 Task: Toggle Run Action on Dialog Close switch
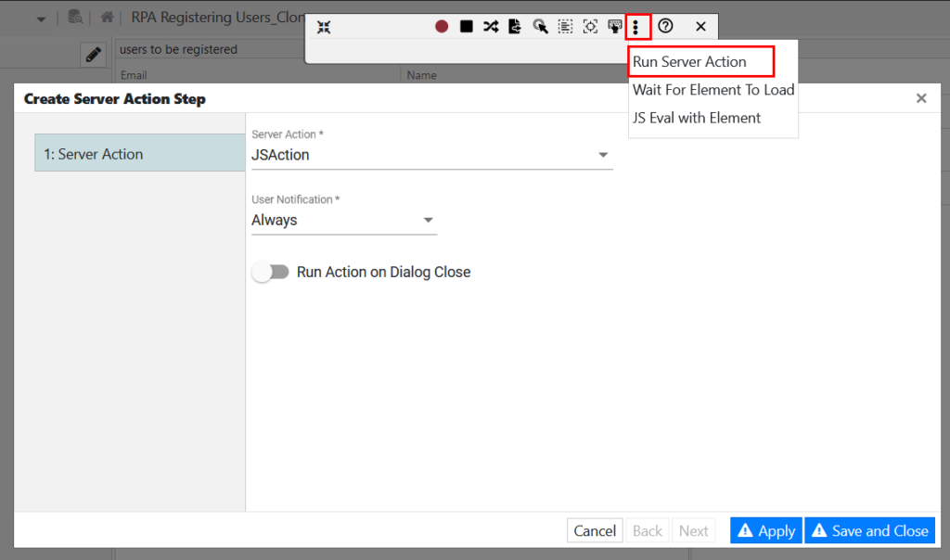click(x=271, y=272)
